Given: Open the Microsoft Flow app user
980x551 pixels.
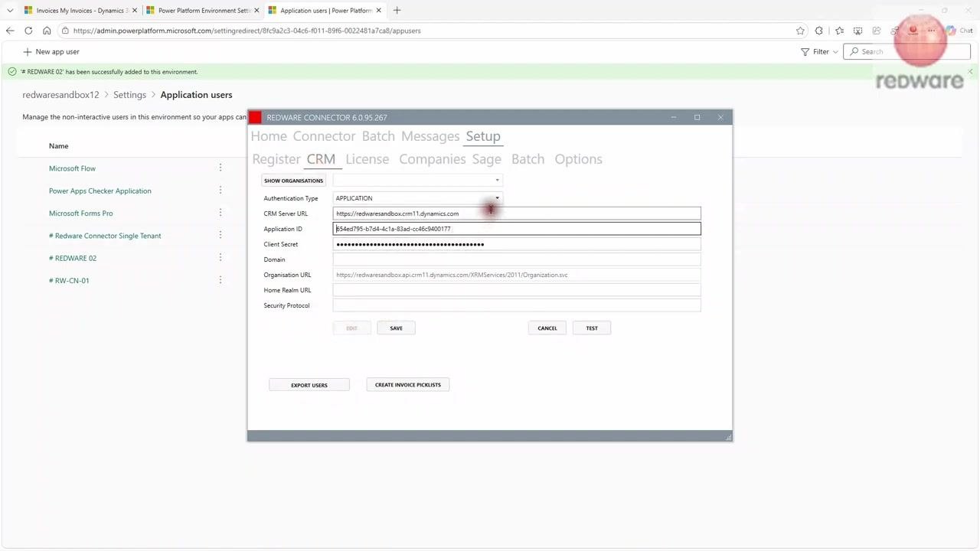Looking at the screenshot, I should [72, 168].
